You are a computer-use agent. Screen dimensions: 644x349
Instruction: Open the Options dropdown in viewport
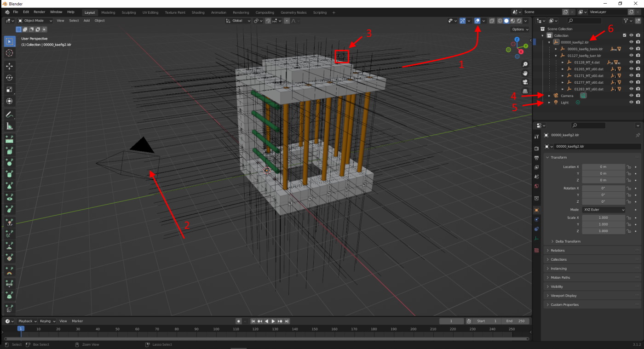pos(519,29)
